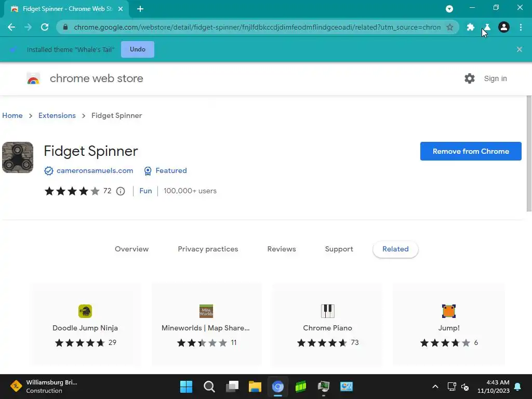Open Windows taskbar search
Viewport: 532px width, 399px height.
point(209,387)
